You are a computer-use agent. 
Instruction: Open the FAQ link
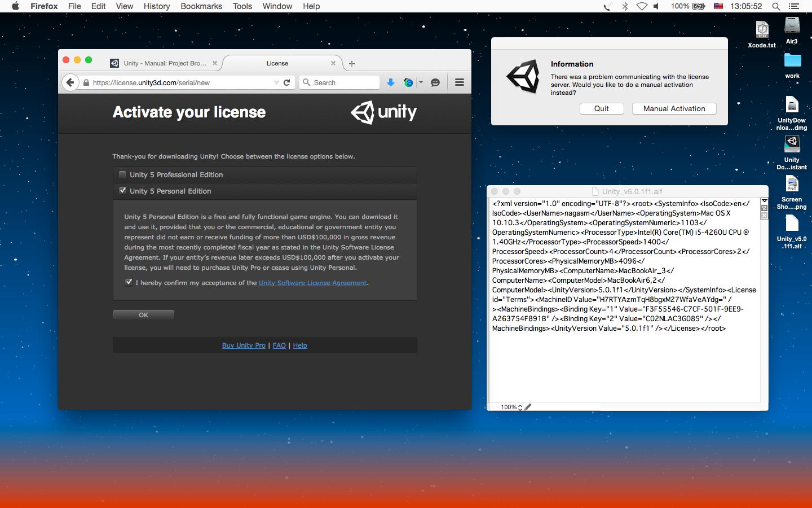tap(279, 345)
